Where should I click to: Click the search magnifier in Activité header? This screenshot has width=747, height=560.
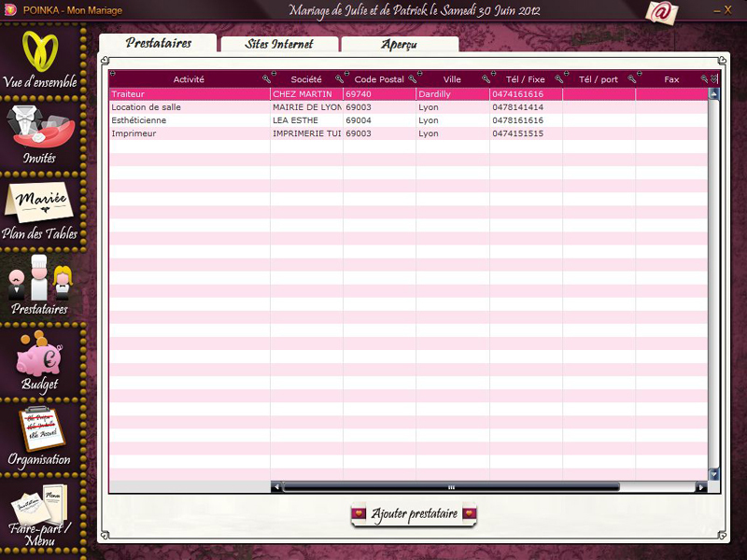click(266, 79)
